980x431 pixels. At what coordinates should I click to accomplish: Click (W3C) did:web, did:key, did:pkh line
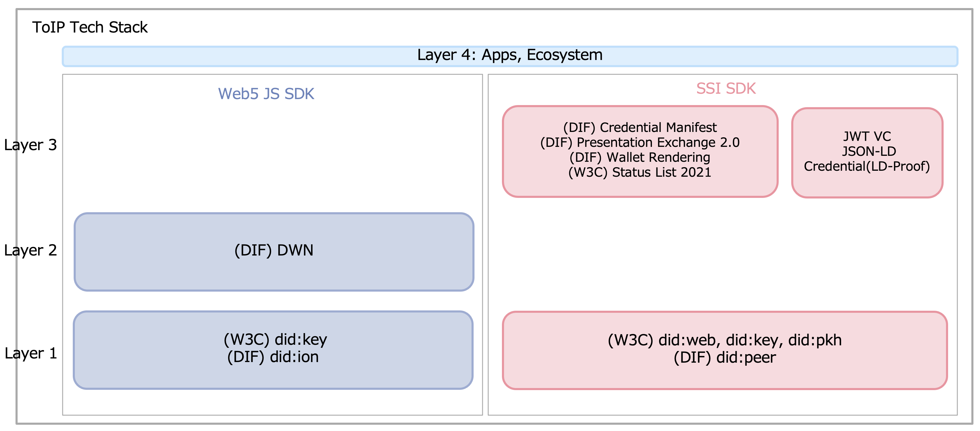724,340
